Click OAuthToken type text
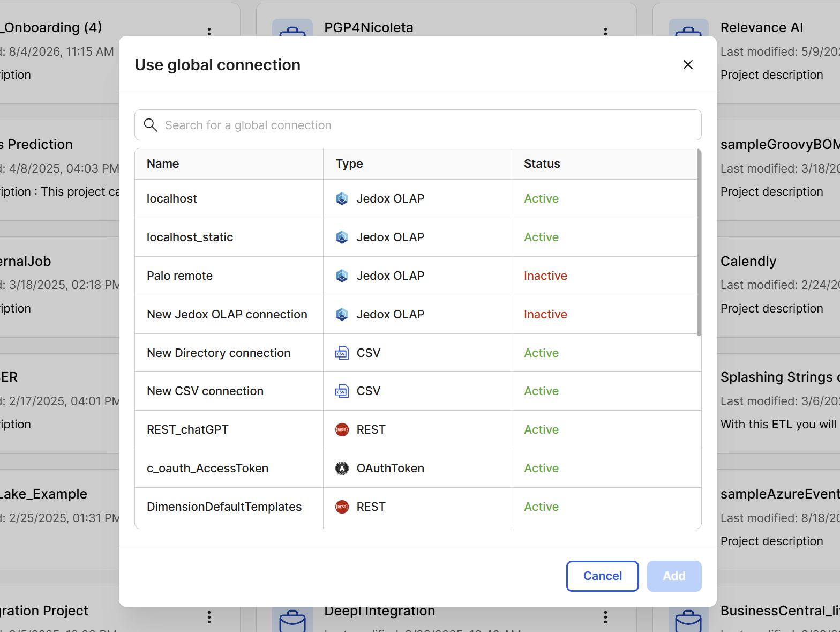Image resolution: width=840 pixels, height=632 pixels. (391, 469)
